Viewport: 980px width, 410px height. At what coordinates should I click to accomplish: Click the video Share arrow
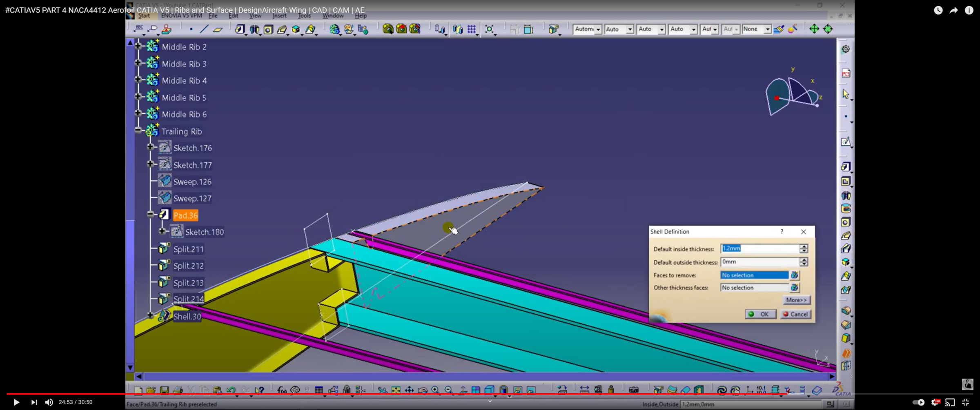pos(953,11)
